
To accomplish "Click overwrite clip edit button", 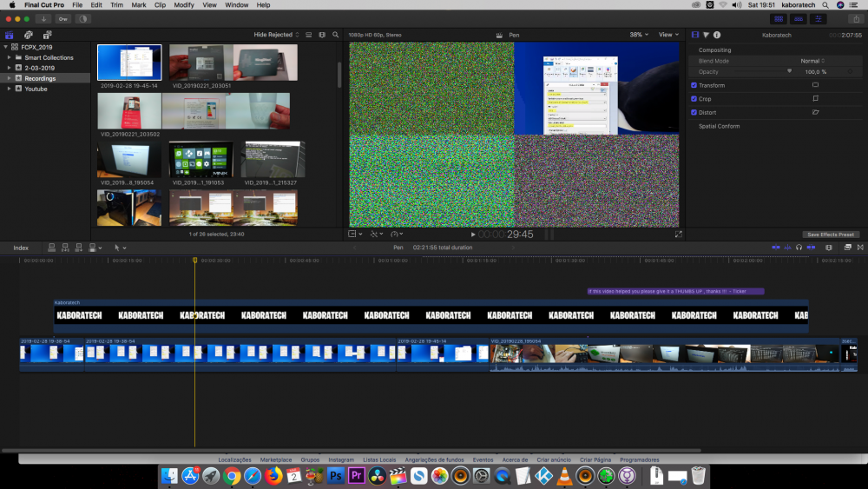I will pyautogui.click(x=93, y=248).
